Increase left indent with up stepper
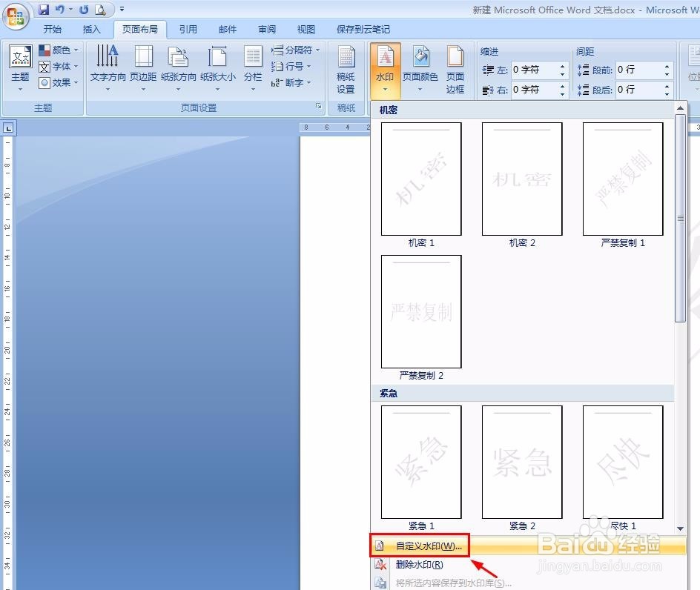 click(563, 66)
